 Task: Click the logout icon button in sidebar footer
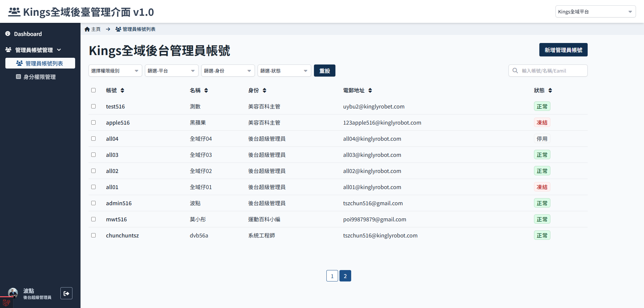coord(66,293)
